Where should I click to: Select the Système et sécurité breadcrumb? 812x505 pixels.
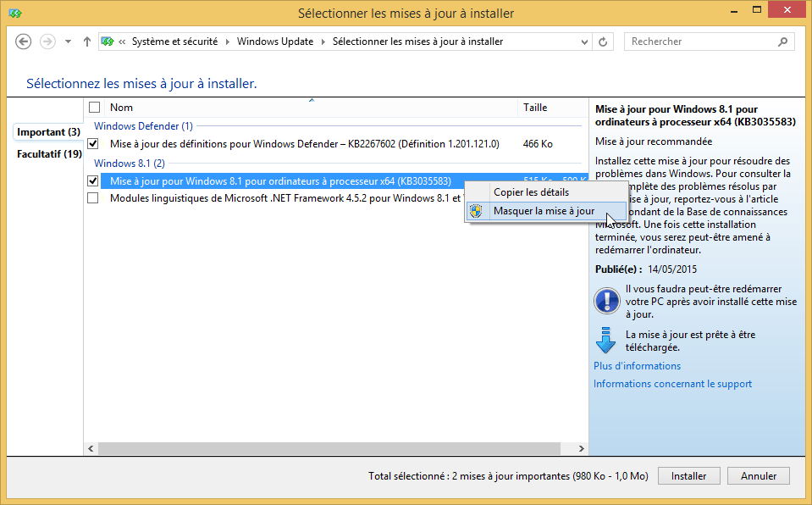tap(174, 42)
